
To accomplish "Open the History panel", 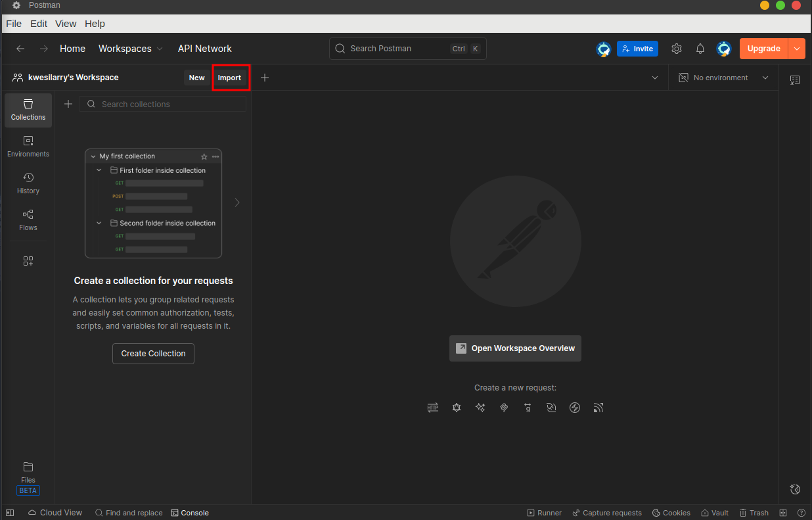I will click(28, 183).
